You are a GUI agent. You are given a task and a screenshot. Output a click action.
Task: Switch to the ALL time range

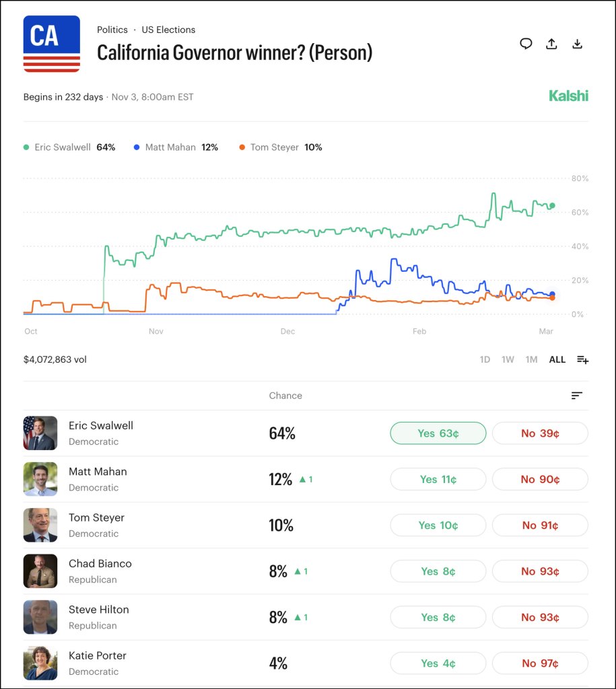[557, 359]
